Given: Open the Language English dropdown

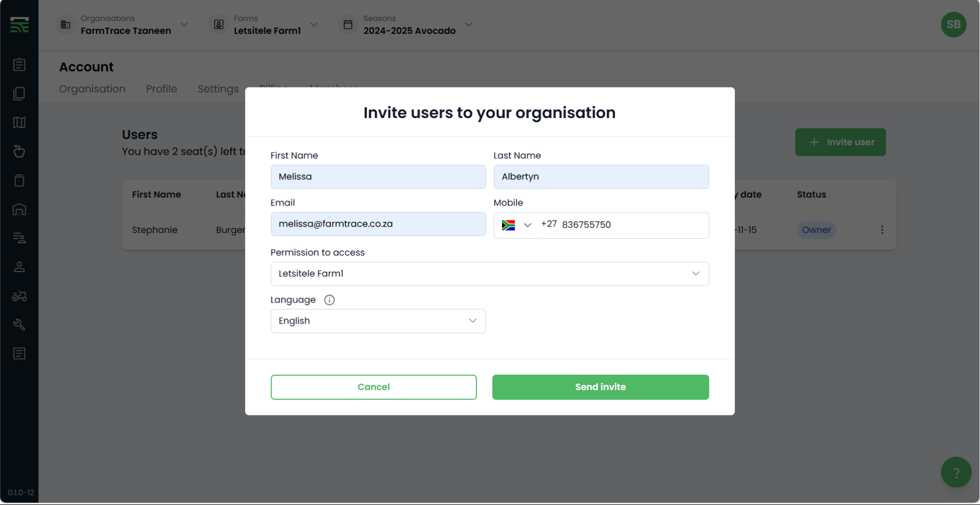Looking at the screenshot, I should pos(378,321).
